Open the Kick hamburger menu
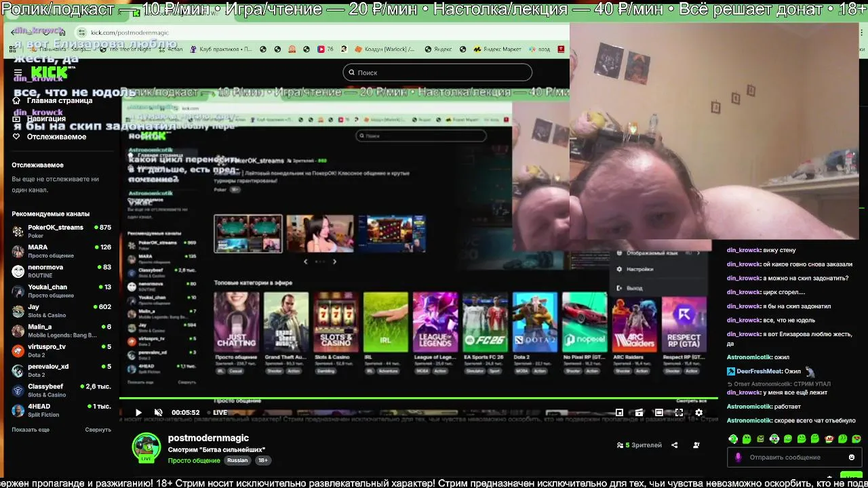This screenshot has height=488, width=868. point(18,73)
